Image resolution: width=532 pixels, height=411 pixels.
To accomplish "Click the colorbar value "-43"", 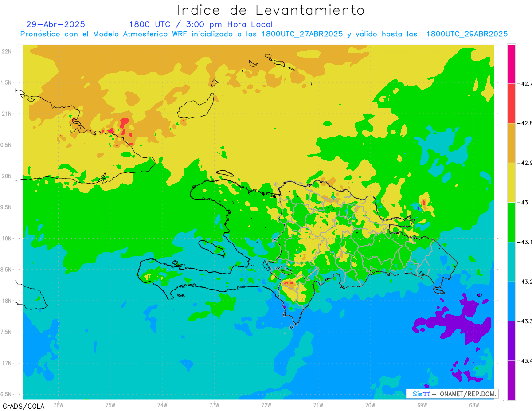I will [522, 202].
